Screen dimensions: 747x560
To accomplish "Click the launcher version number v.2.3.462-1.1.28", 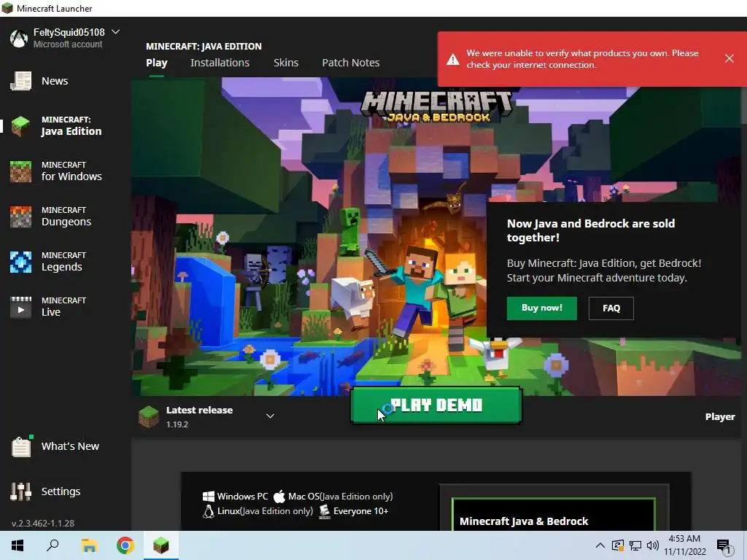I will [x=43, y=523].
